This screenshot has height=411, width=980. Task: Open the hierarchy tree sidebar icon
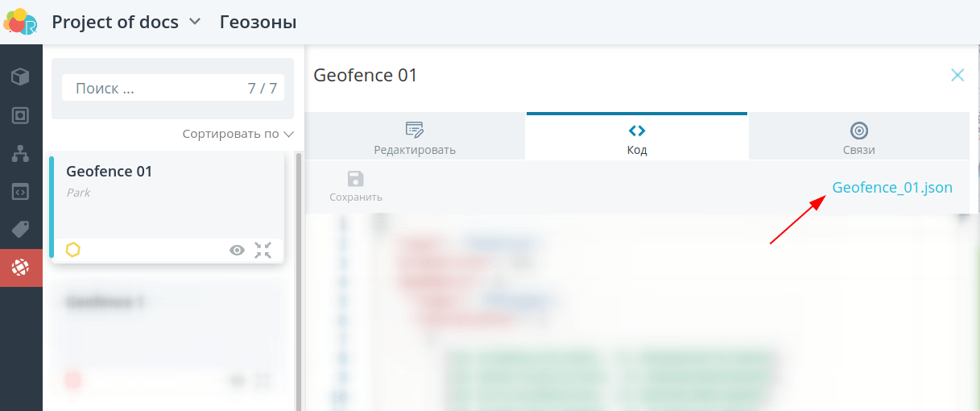pos(21,154)
